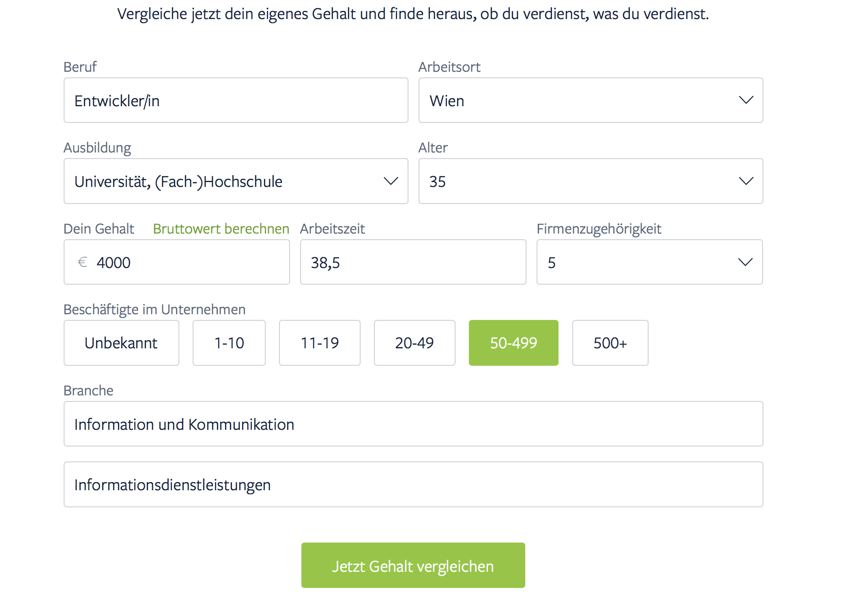Pick the 20-49 employees option
Screen dimensions: 868x605
coord(415,343)
